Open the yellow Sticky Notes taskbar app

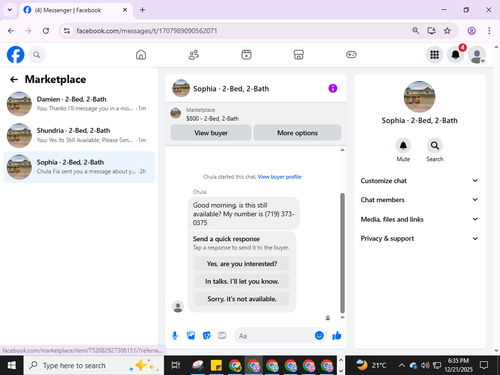click(216, 365)
